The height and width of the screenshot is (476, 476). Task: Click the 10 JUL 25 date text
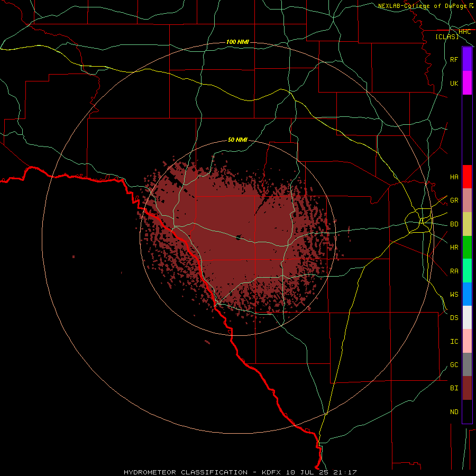(307, 472)
